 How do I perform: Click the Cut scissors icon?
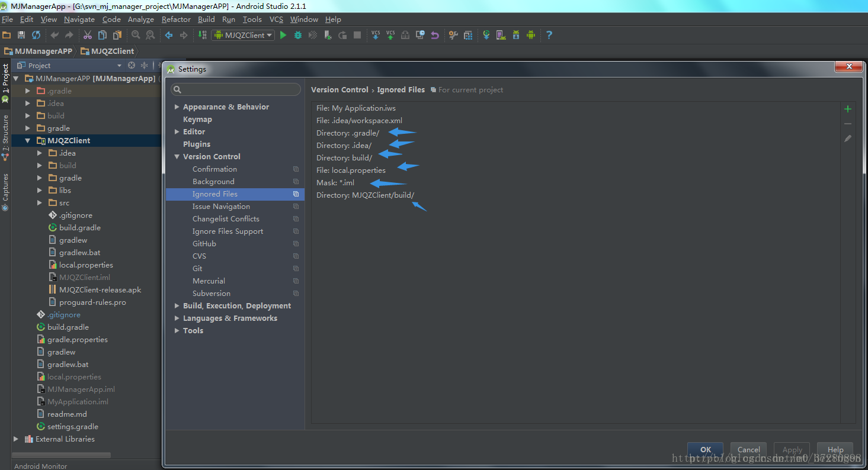[x=88, y=35]
